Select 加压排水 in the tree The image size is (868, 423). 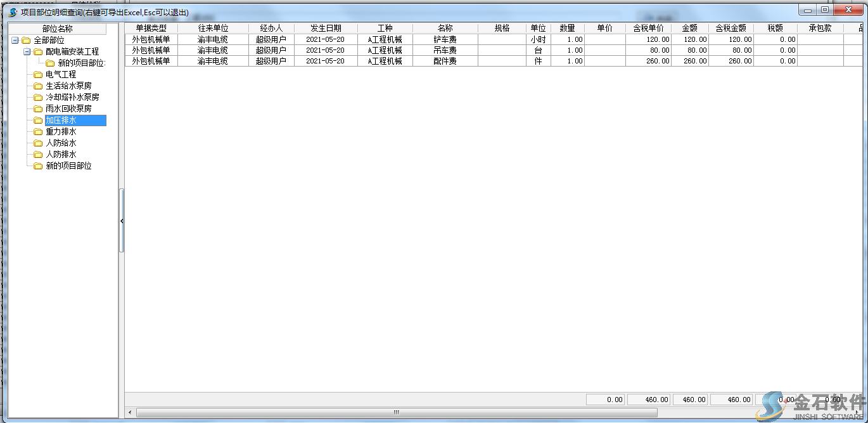coord(61,120)
